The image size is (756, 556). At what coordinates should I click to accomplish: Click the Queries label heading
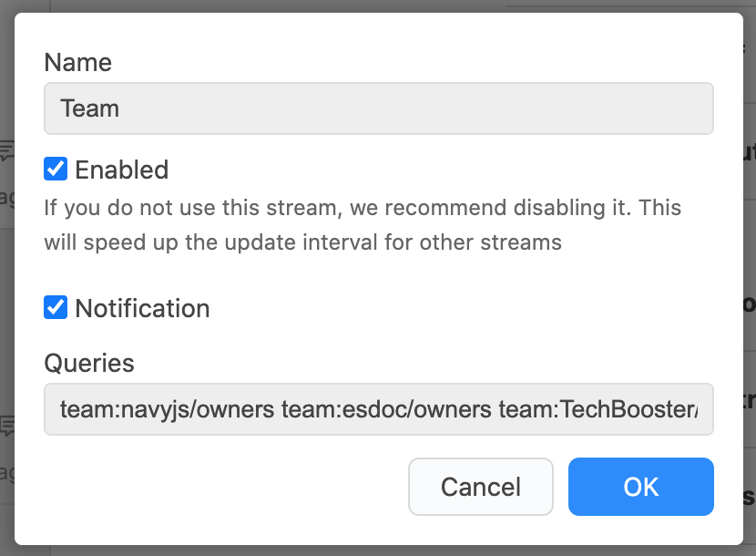pyautogui.click(x=89, y=363)
